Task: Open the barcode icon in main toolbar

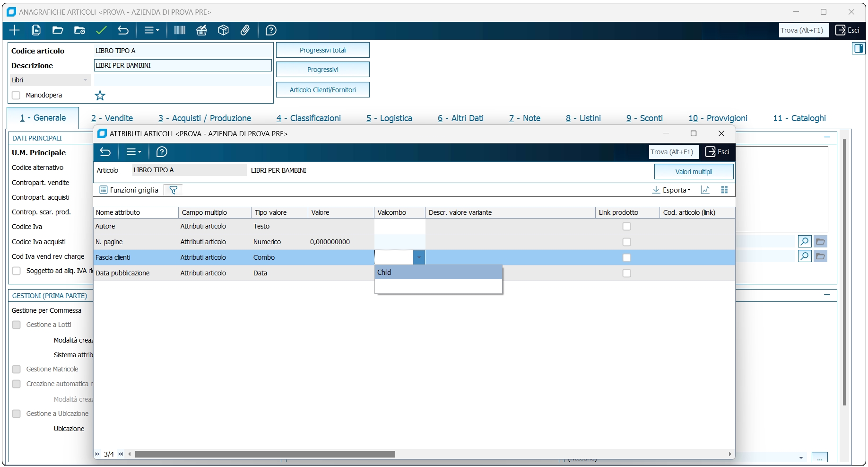Action: click(x=180, y=30)
